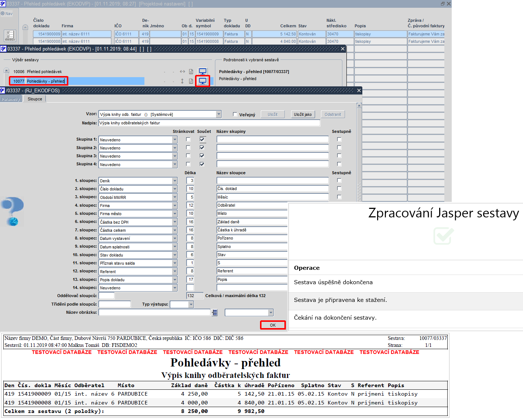Click the ÚKOLY icon in the background window
523x420 pixels.
pos(10,36)
